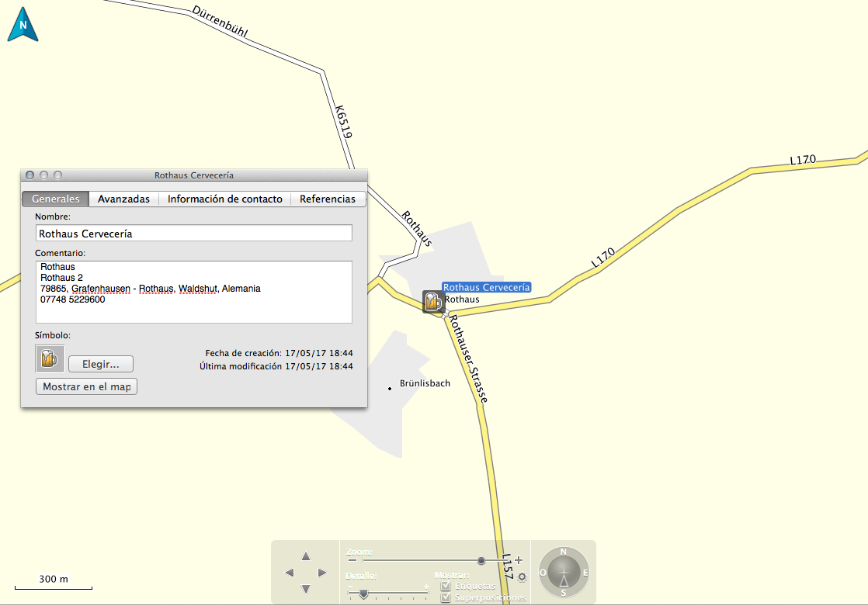Select the beer mug waypoint on the map
Viewport: 868px width, 606px height.
click(432, 302)
